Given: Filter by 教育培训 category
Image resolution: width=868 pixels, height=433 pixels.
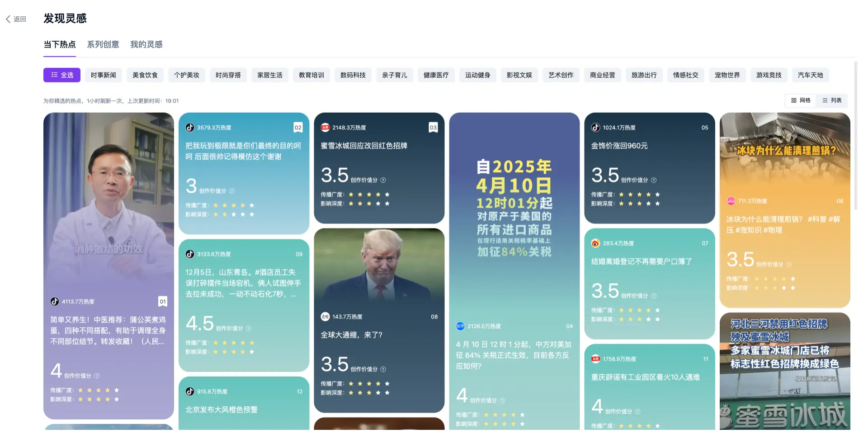Looking at the screenshot, I should coord(311,75).
